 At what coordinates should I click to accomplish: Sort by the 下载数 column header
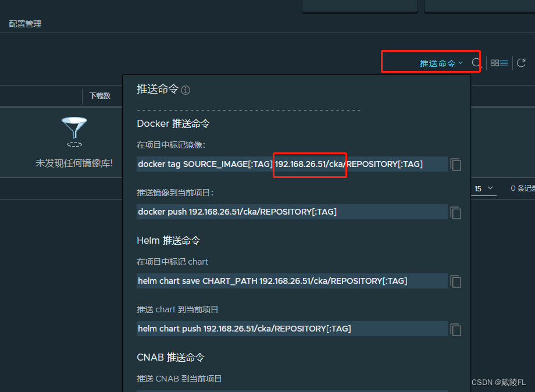100,96
